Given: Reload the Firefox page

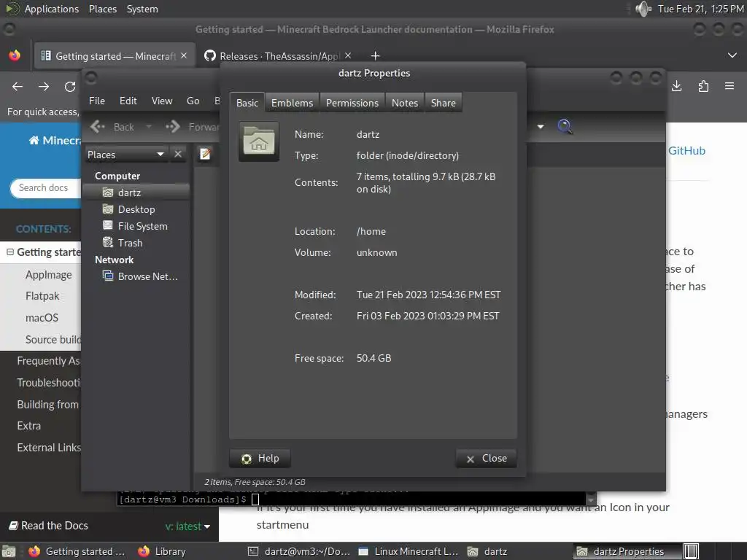Looking at the screenshot, I should point(70,86).
